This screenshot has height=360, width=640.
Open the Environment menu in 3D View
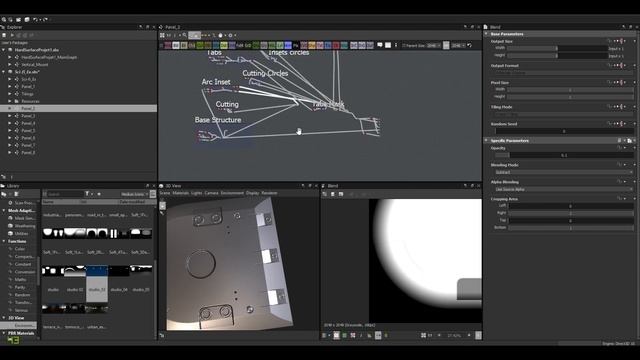tap(232, 193)
